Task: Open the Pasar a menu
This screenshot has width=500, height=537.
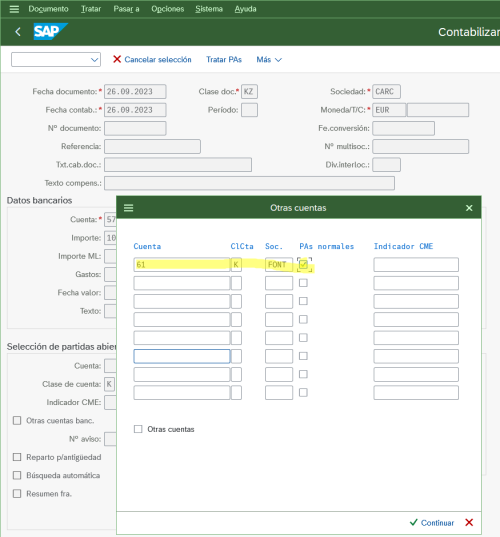Action: pyautogui.click(x=126, y=9)
